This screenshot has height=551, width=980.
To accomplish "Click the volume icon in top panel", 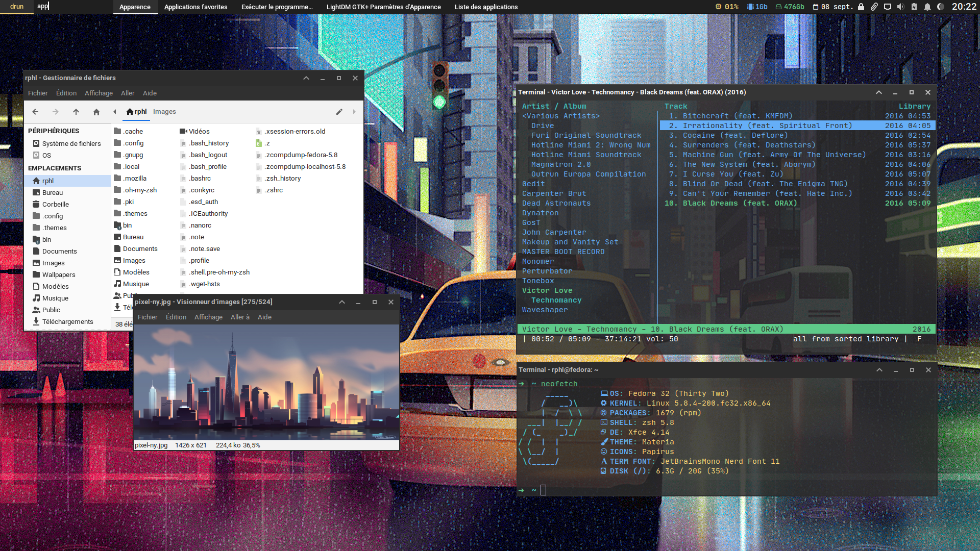I will pos(900,7).
